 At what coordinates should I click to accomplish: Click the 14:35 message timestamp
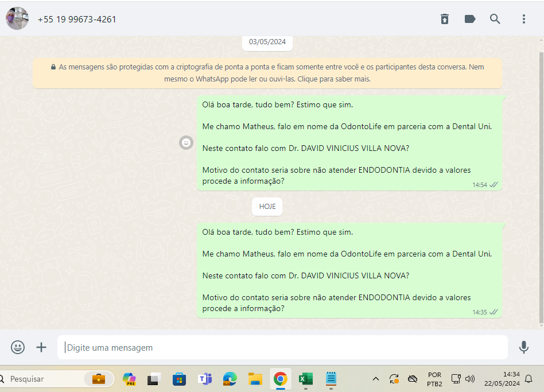pyautogui.click(x=480, y=312)
